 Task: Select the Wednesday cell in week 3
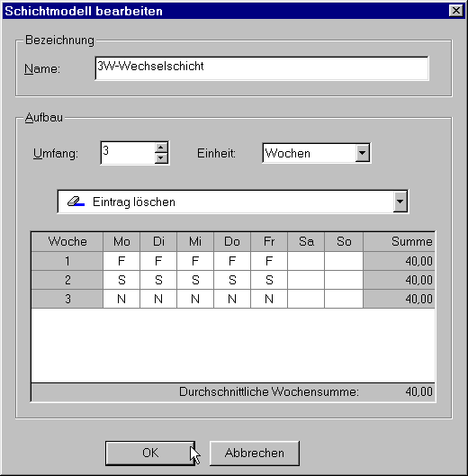pyautogui.click(x=195, y=299)
